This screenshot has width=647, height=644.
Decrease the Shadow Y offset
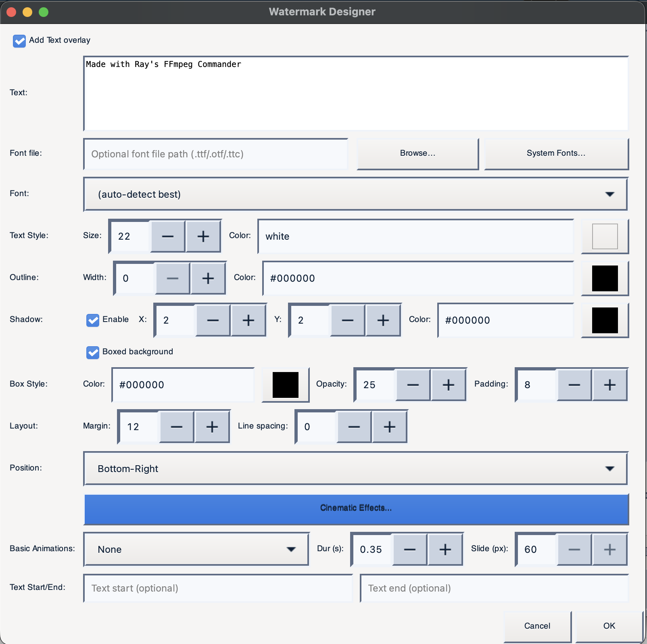[348, 320]
